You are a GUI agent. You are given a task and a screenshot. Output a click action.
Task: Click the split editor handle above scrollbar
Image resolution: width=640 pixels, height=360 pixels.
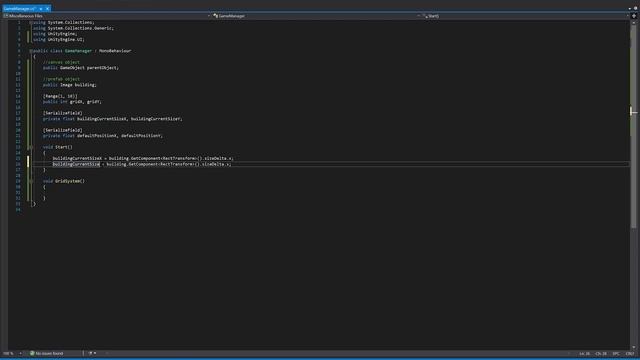(x=634, y=16)
